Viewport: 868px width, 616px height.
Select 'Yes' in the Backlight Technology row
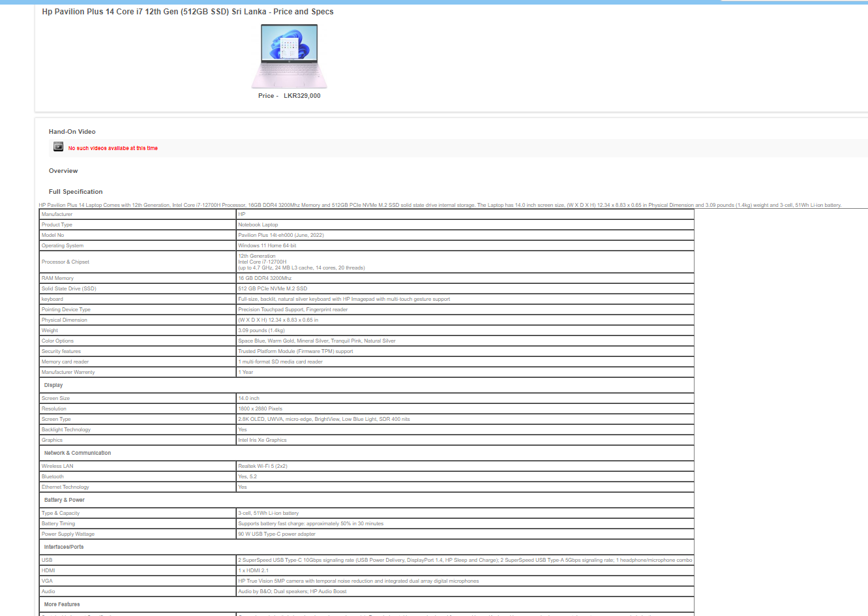click(x=243, y=429)
